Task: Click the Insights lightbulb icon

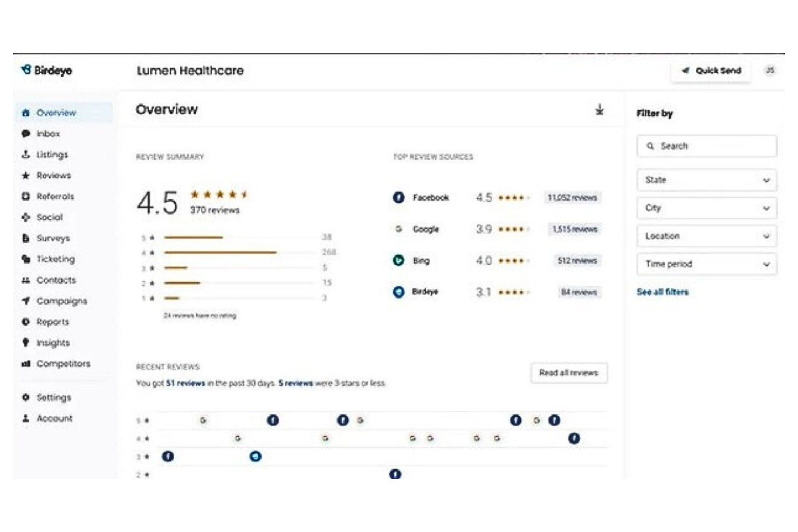Action: [x=25, y=342]
